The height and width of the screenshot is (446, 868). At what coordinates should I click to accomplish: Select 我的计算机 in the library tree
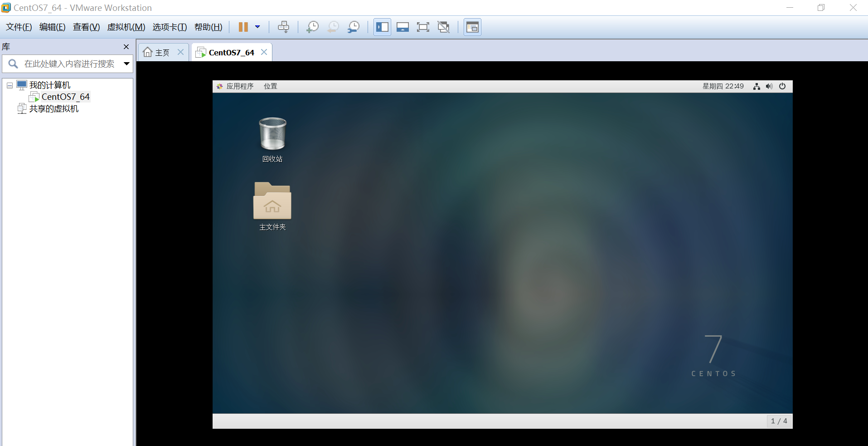tap(50, 85)
